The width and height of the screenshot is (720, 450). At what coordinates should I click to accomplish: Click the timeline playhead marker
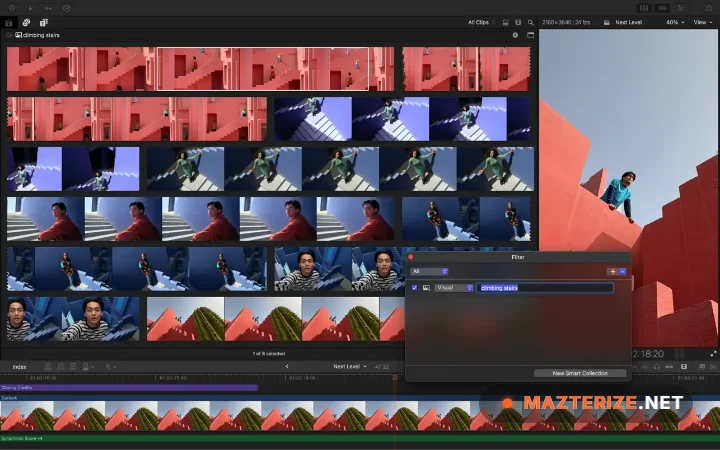pos(395,377)
